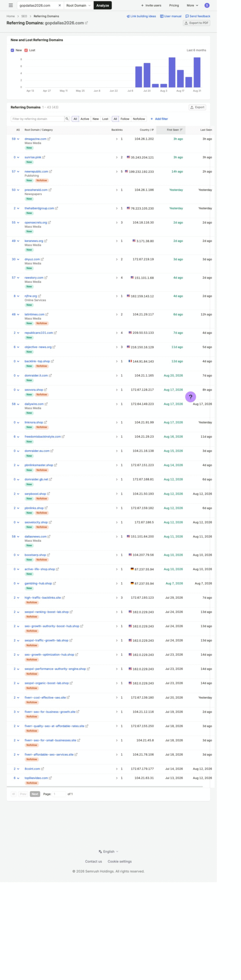Click the tallest Aug 31 chart bar
This screenshot has width=241, height=980.
(197, 72)
